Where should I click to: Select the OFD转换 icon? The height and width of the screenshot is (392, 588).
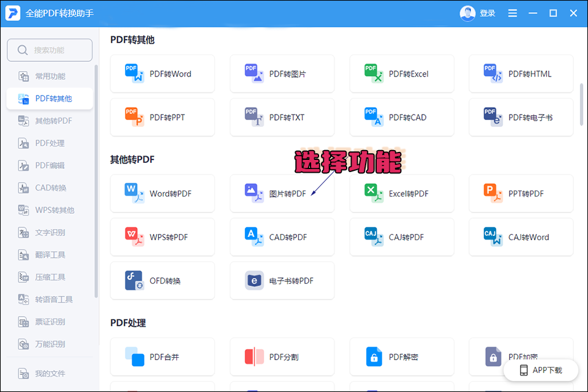coord(134,281)
